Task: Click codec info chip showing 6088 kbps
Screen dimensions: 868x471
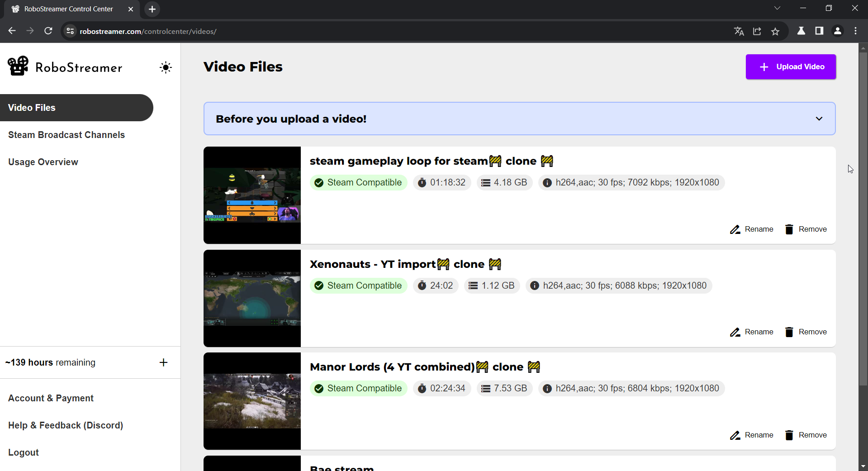Action: (619, 285)
